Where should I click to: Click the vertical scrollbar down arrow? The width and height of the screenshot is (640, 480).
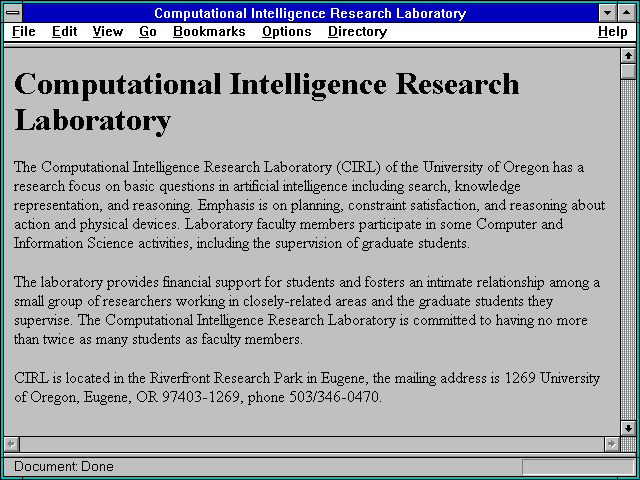[628, 428]
